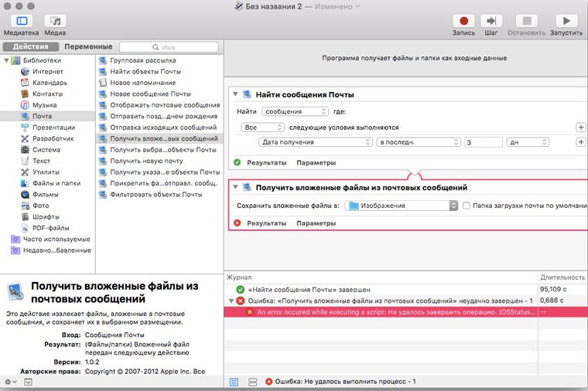Enable the Папка загрузки почты по умолчанию checkbox
This screenshot has height=391, width=588.
pos(466,206)
